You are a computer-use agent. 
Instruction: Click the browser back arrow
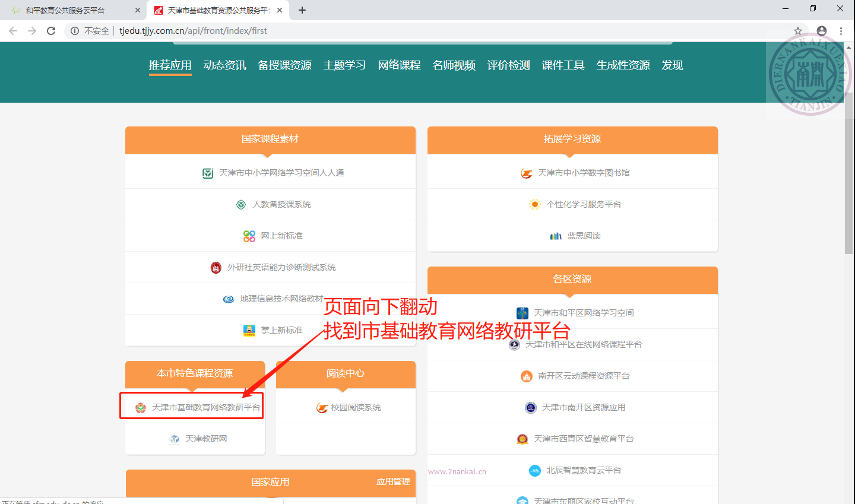13,31
